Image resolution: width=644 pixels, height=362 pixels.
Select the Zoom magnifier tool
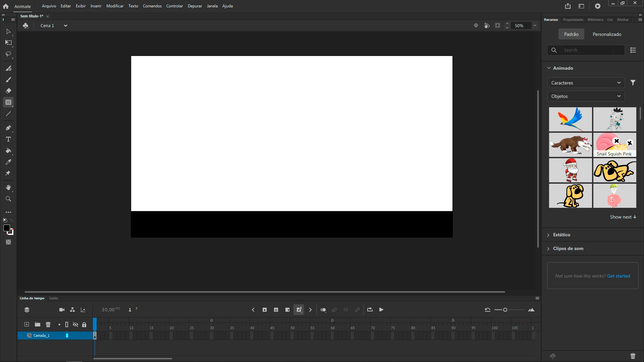click(8, 199)
